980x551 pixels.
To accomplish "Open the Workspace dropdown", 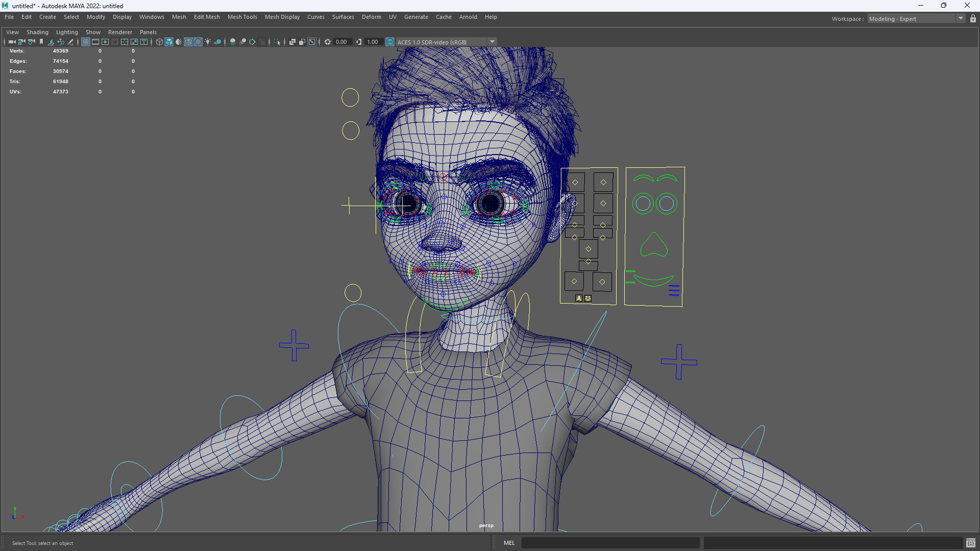I will point(916,18).
